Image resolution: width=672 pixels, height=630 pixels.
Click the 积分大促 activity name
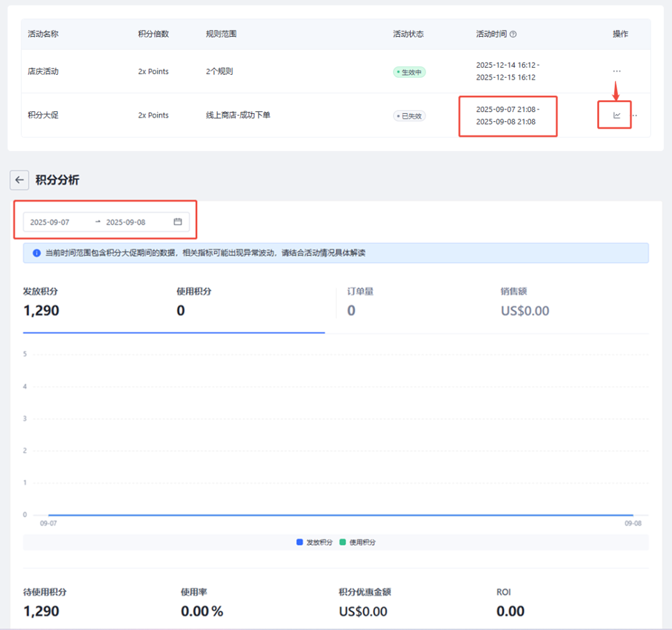point(43,115)
